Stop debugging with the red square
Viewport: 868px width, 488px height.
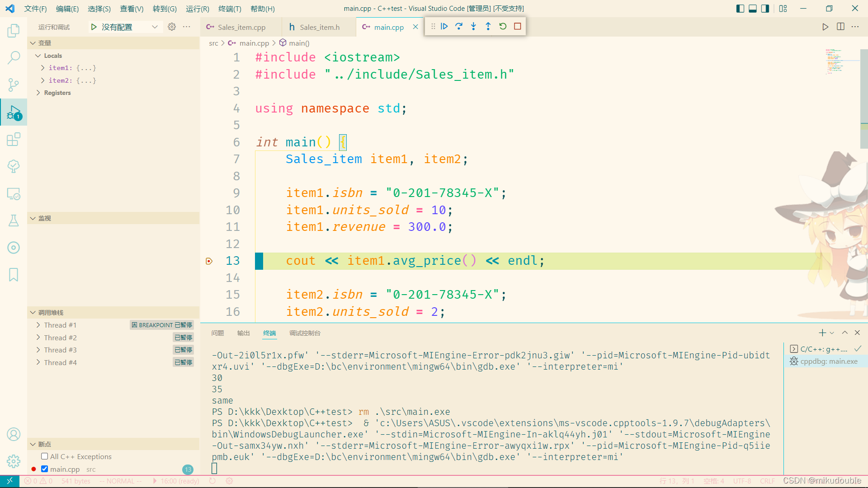[x=518, y=27]
